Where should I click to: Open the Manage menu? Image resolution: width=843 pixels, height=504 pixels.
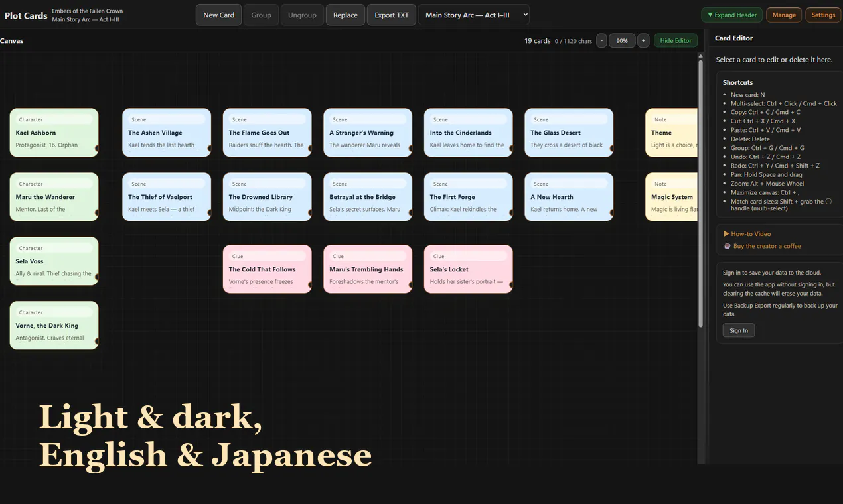pos(784,15)
